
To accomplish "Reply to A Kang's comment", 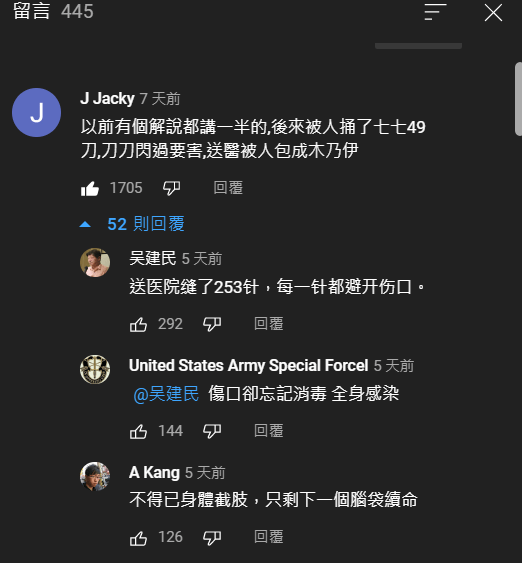I will pyautogui.click(x=269, y=537).
